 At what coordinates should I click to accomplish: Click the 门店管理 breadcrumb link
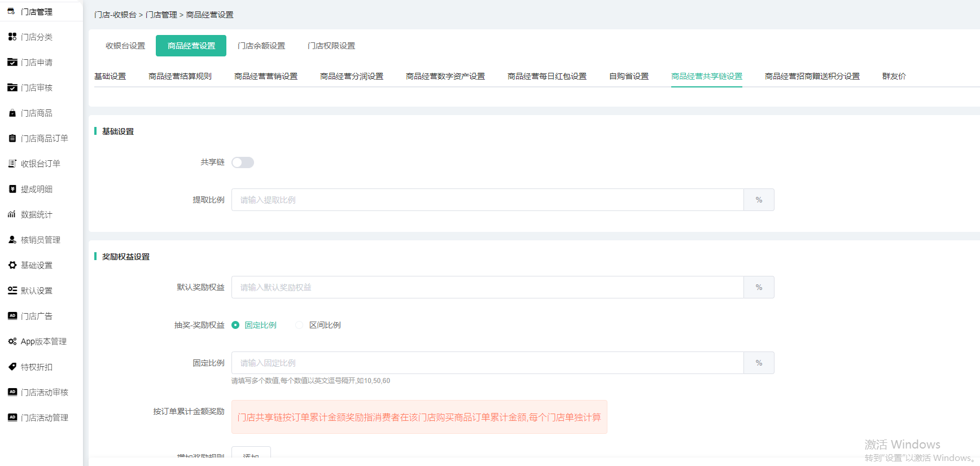coord(161,15)
